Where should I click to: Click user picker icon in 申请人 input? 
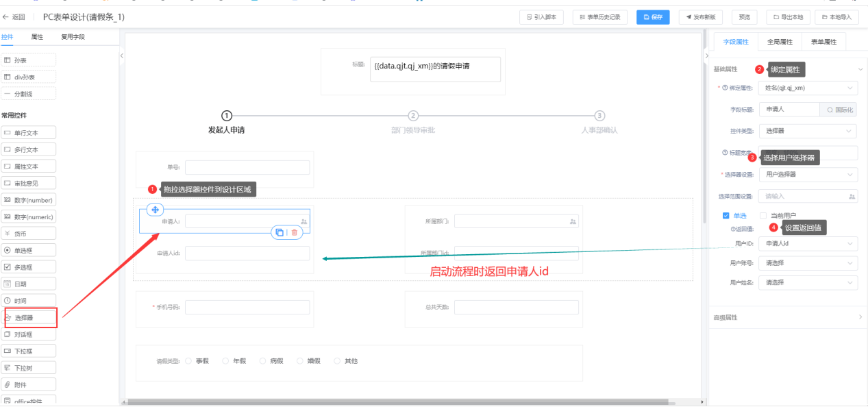point(303,222)
